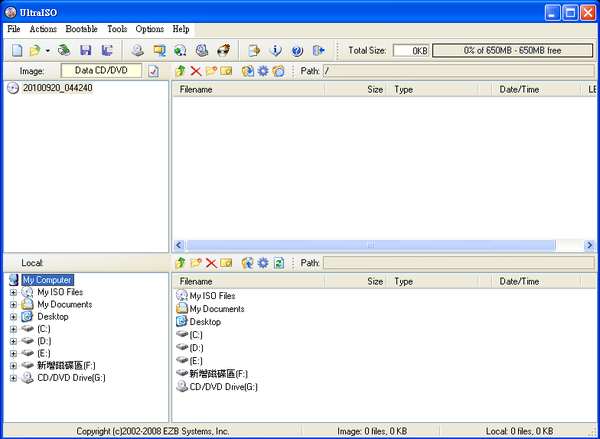The width and height of the screenshot is (600, 439).
Task: Click the image pane Path field showing '/'
Action: pos(458,71)
